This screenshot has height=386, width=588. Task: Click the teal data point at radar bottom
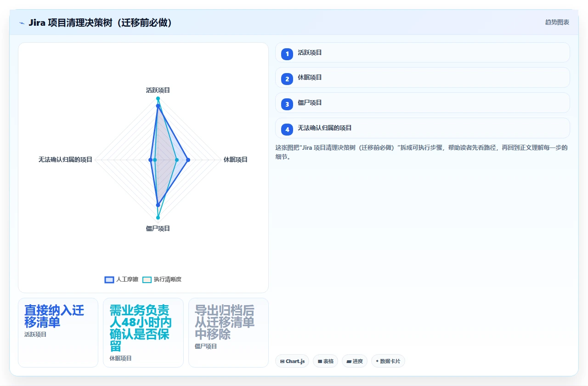click(x=158, y=217)
